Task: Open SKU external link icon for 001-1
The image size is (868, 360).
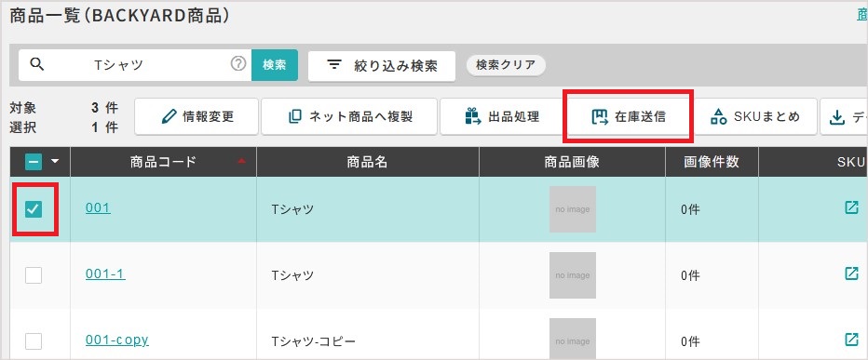Action: point(851,273)
